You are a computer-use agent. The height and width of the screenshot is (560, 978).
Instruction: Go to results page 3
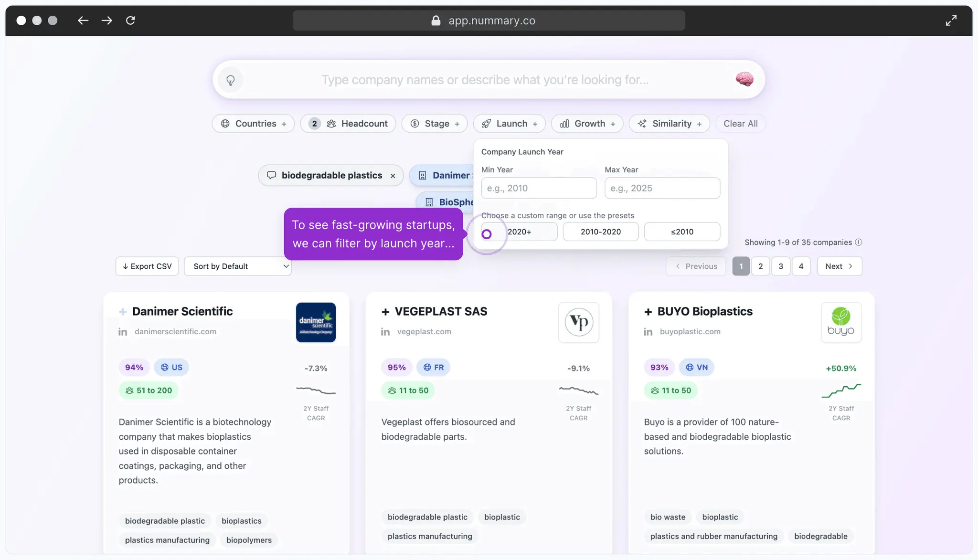point(781,266)
